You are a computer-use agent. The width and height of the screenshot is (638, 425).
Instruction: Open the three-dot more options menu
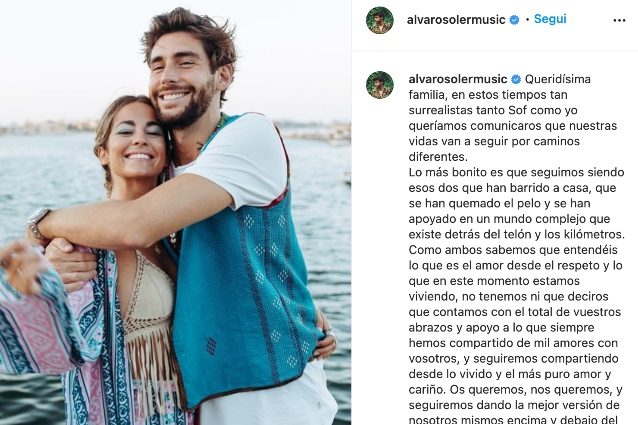[x=619, y=20]
